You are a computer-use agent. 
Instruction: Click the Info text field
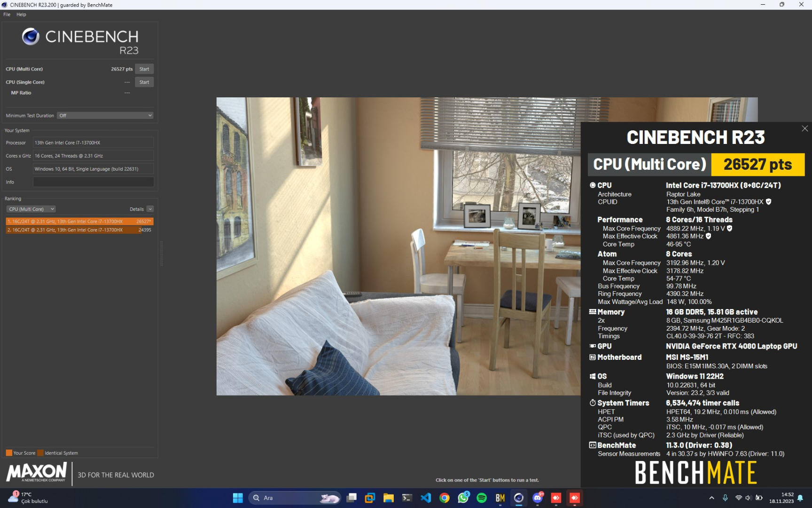point(94,182)
